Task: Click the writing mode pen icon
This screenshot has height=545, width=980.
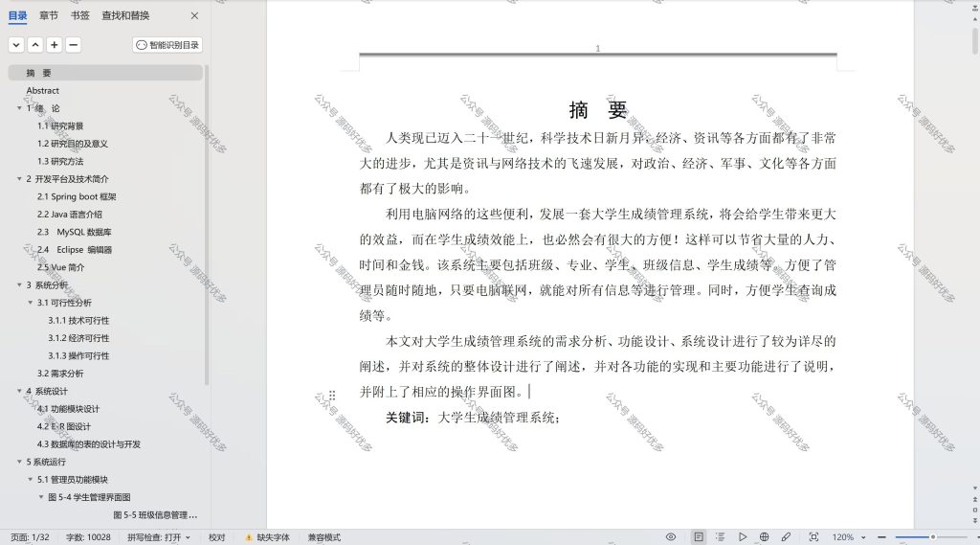Action: [786, 537]
